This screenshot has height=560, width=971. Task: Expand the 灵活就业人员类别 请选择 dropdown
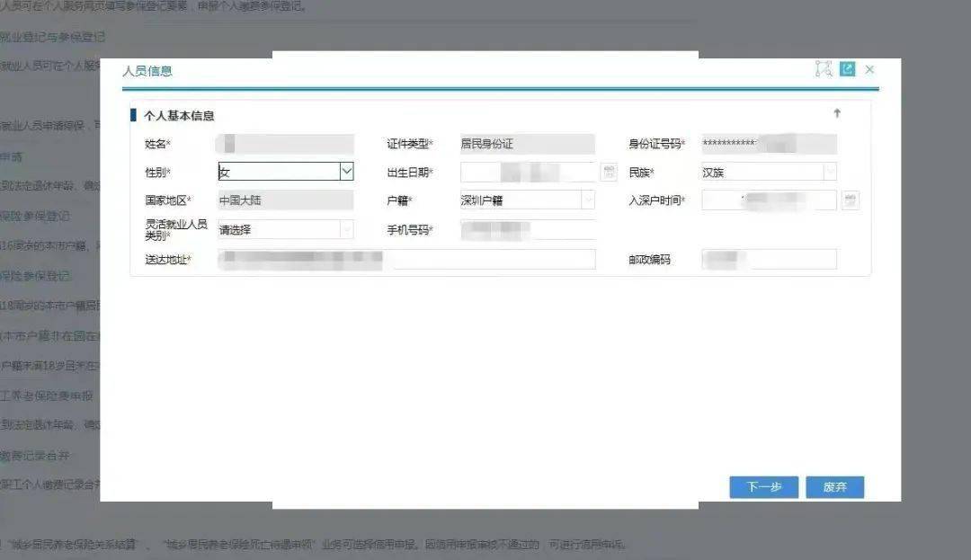pyautogui.click(x=347, y=229)
